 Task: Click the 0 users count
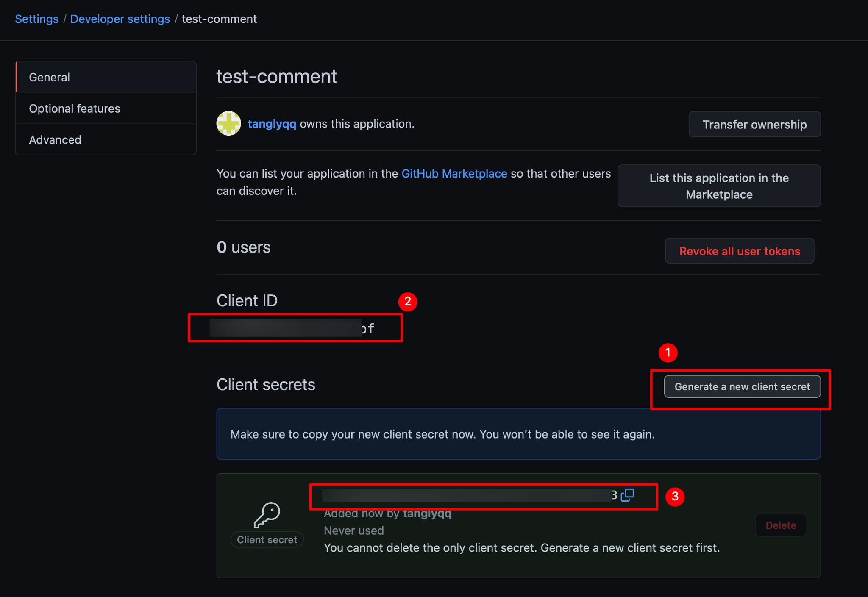click(243, 247)
